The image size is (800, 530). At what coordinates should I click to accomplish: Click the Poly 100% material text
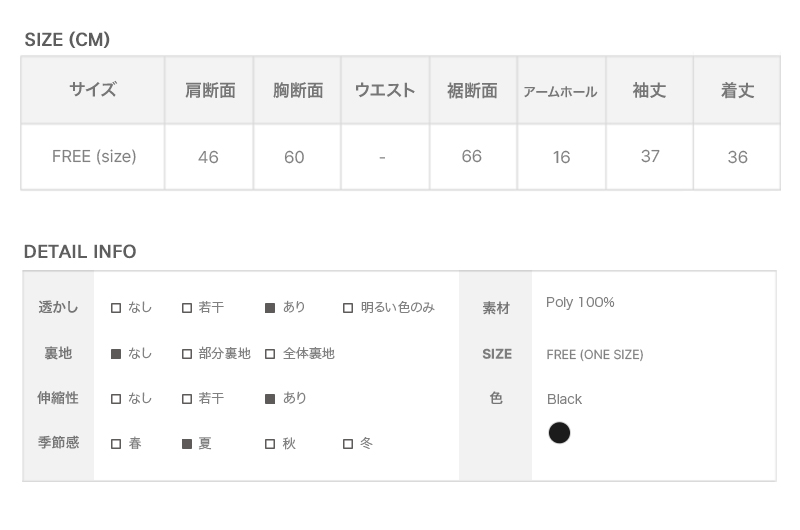tap(580, 303)
